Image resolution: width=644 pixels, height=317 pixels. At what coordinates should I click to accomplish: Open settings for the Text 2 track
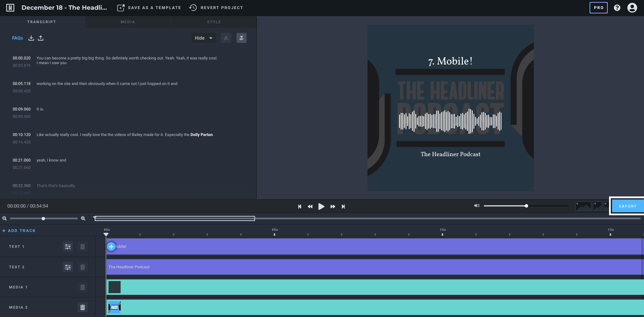68,267
